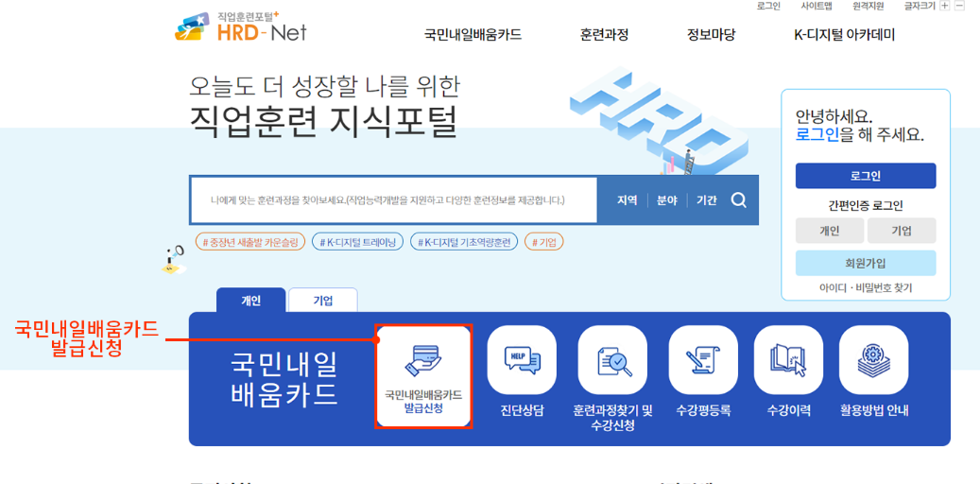Click the blue 로그인 button

(866, 176)
